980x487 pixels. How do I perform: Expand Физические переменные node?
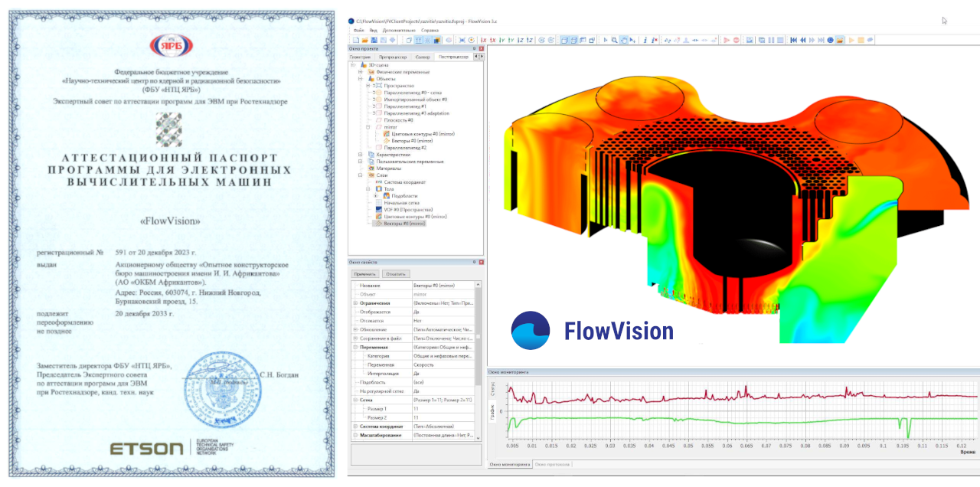tap(361, 72)
